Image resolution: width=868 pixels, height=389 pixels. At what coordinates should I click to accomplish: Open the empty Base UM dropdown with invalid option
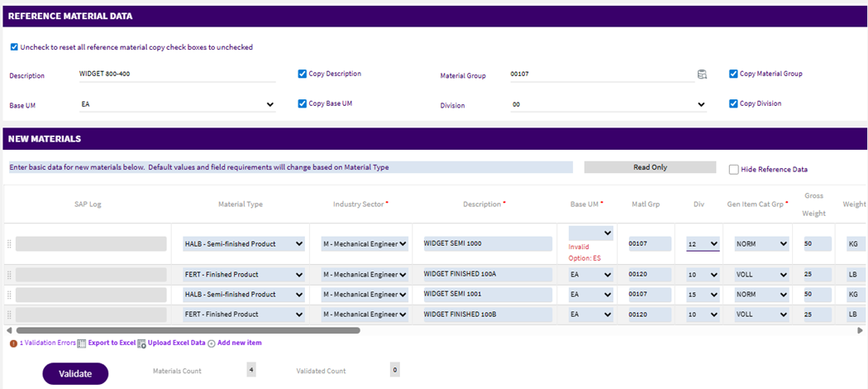(591, 233)
